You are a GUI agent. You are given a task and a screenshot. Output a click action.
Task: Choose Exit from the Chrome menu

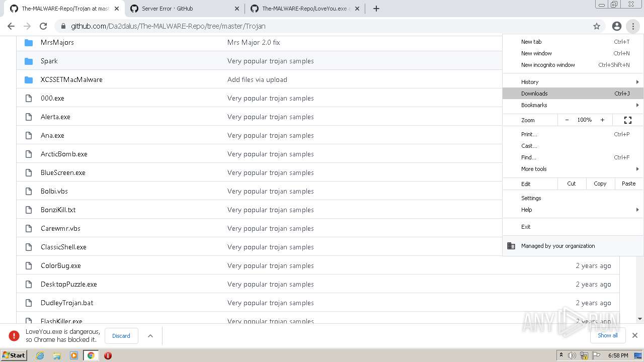573,227
